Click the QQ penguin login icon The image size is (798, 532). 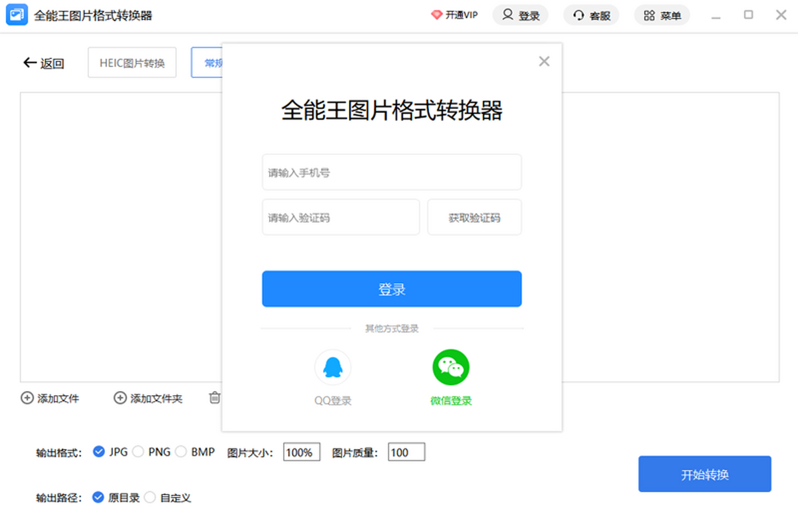[x=332, y=368]
